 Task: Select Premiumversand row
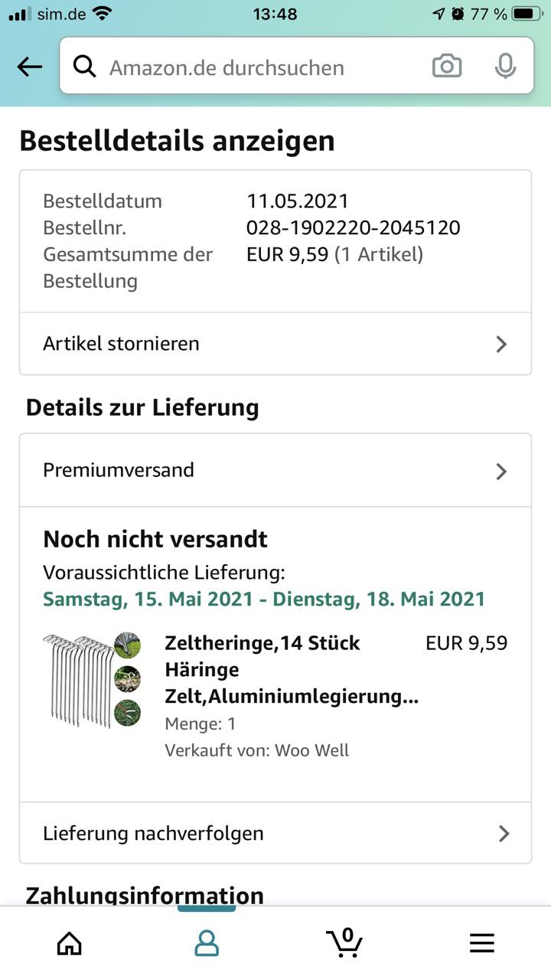[x=275, y=470]
